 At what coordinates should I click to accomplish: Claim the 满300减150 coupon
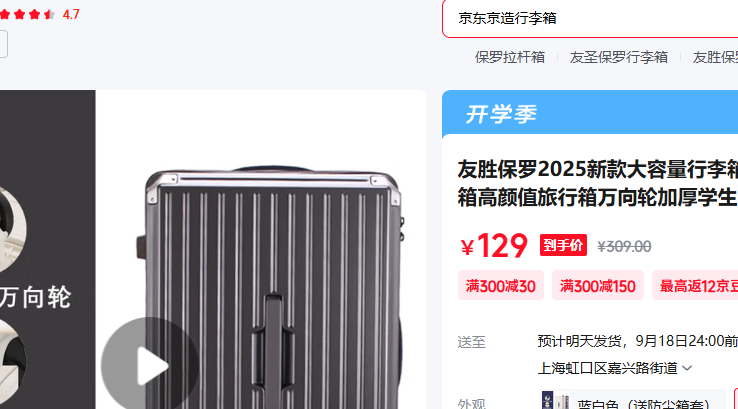point(598,285)
